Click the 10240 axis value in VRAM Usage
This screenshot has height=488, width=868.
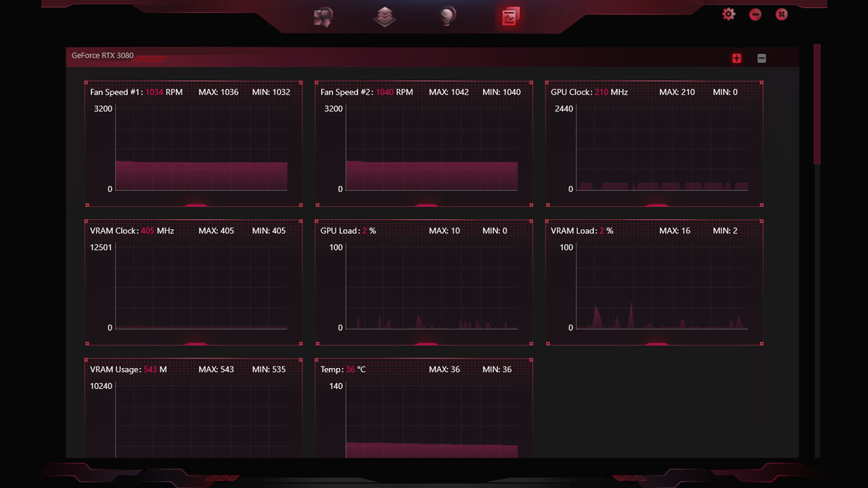pos(100,387)
